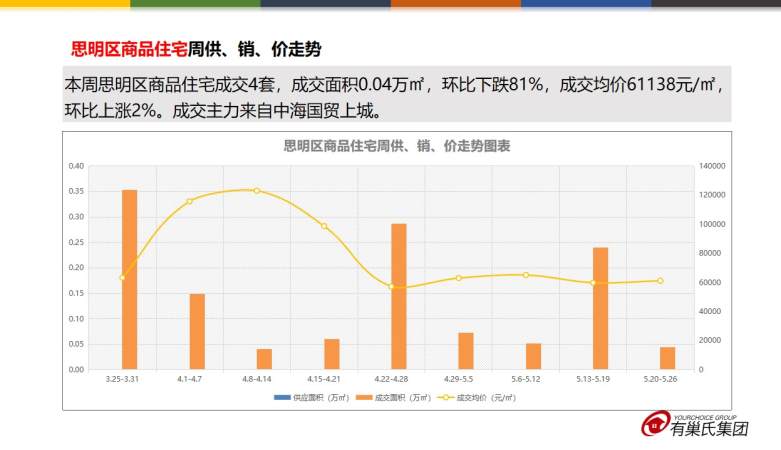Click the right axis value 80000

point(710,253)
